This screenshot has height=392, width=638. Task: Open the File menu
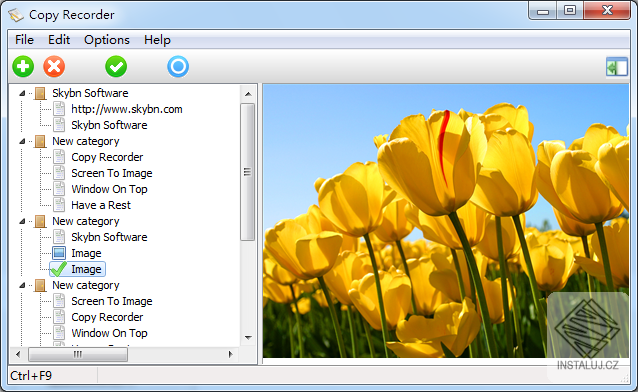click(x=24, y=40)
